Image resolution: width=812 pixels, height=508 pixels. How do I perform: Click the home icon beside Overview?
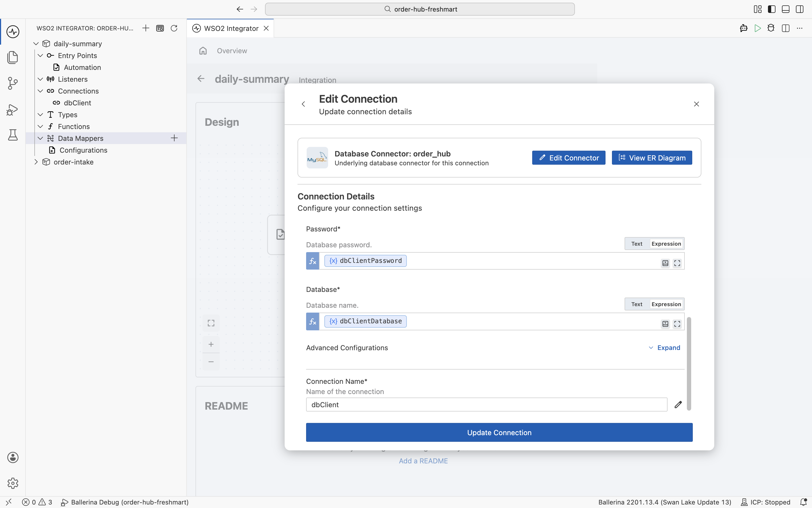(203, 51)
